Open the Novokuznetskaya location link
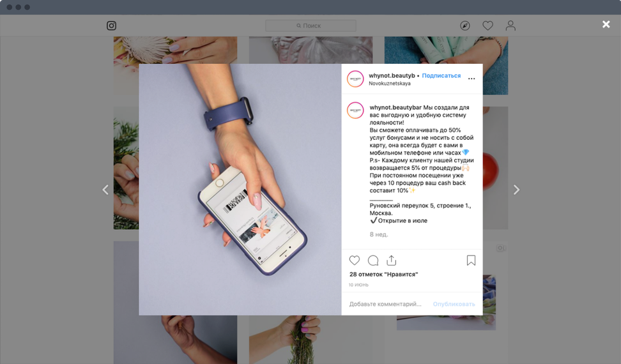 click(x=389, y=84)
